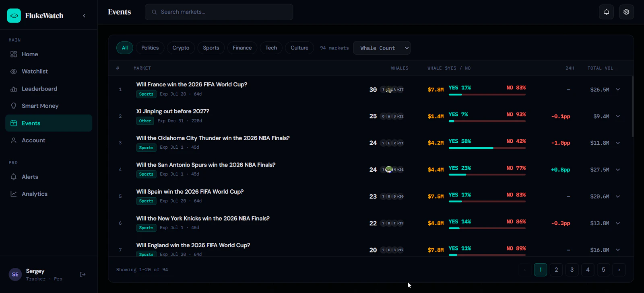Expand the Spain World Cup row
This screenshot has height=293, width=644.
(618, 197)
